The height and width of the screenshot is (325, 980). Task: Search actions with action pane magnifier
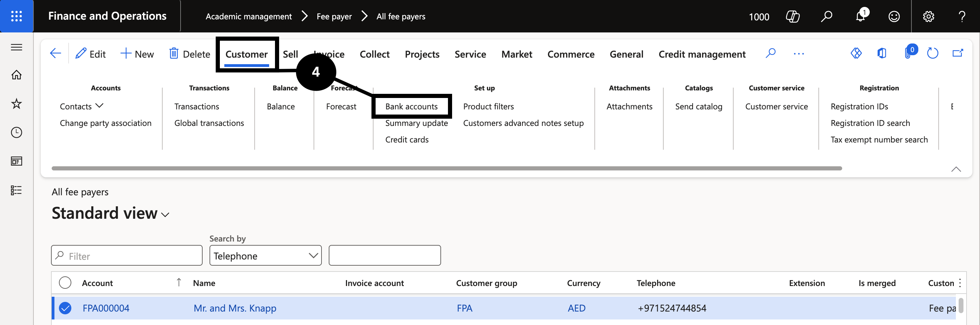(x=770, y=53)
